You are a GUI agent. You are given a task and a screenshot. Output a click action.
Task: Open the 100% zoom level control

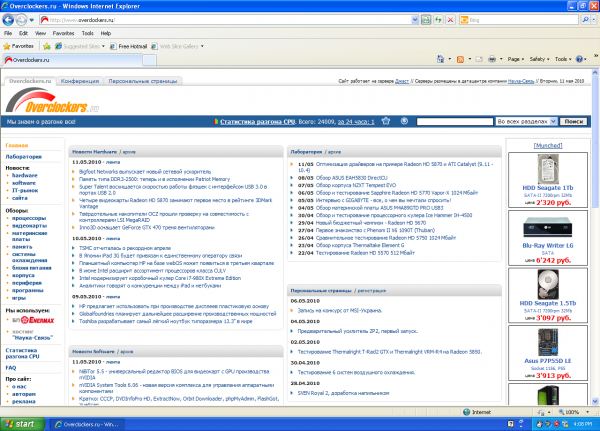(573, 412)
